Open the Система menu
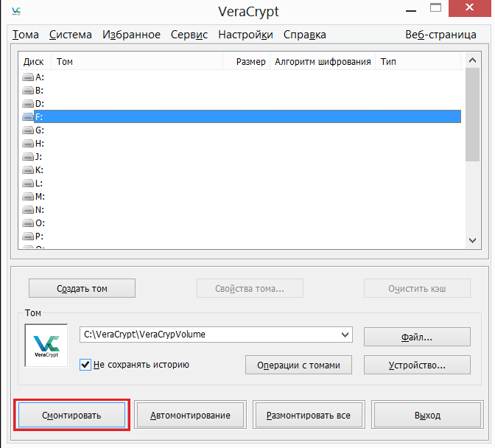This screenshot has height=448, width=495. click(x=71, y=35)
